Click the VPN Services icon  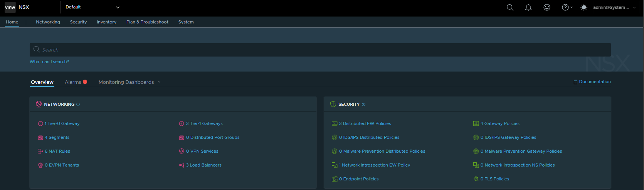pyautogui.click(x=182, y=151)
